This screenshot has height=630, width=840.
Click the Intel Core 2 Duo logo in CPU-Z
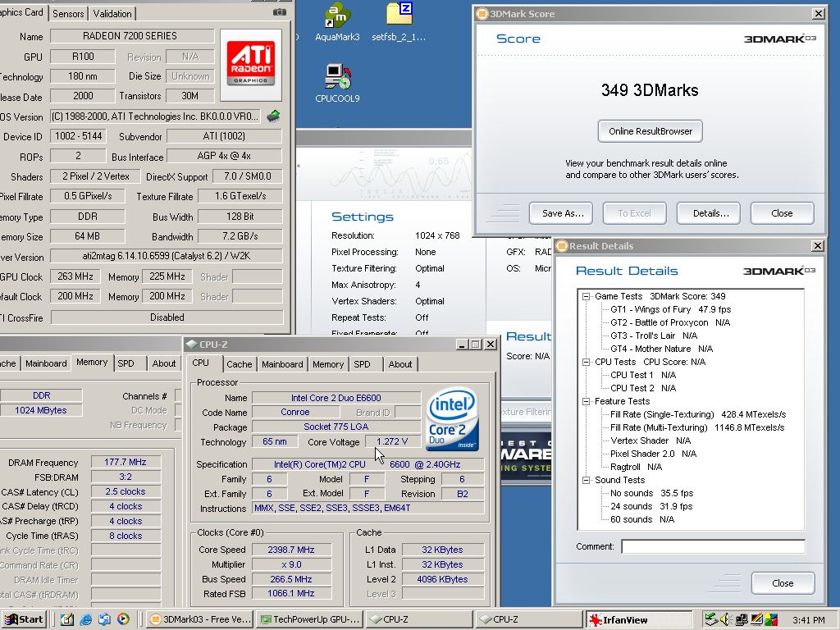(452, 419)
